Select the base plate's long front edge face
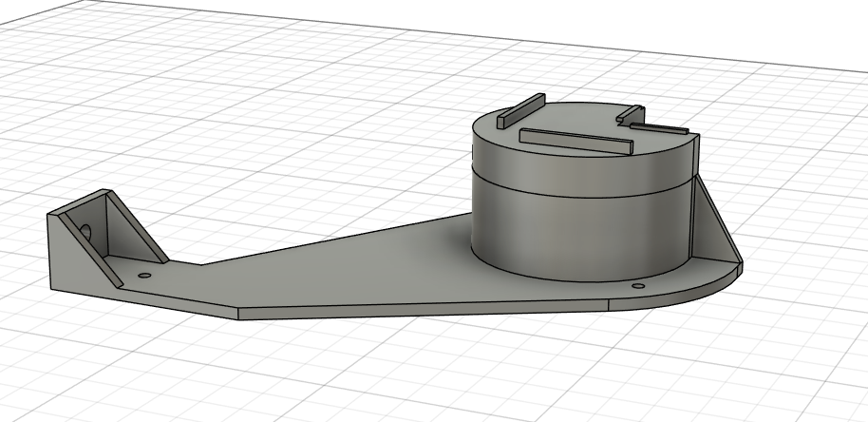868x422 pixels. 424,309
